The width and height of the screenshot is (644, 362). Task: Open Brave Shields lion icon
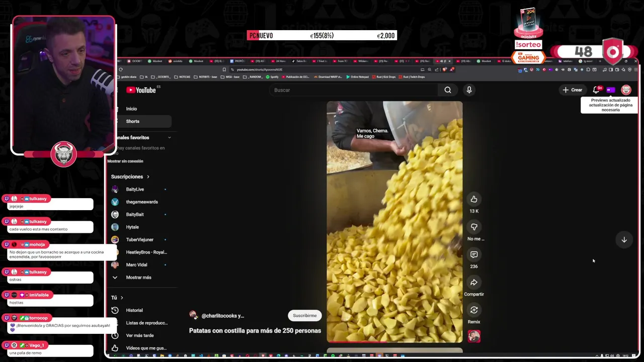pyautogui.click(x=445, y=69)
